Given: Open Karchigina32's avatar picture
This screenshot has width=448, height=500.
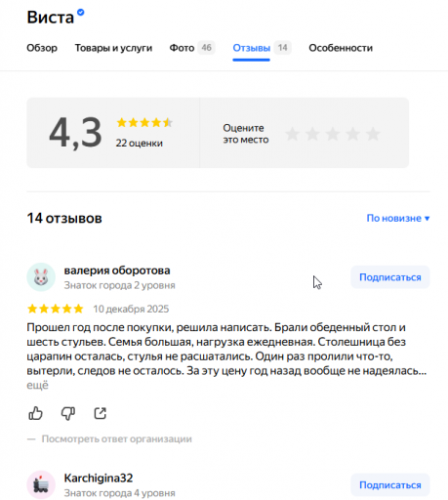Looking at the screenshot, I should click(x=41, y=484).
